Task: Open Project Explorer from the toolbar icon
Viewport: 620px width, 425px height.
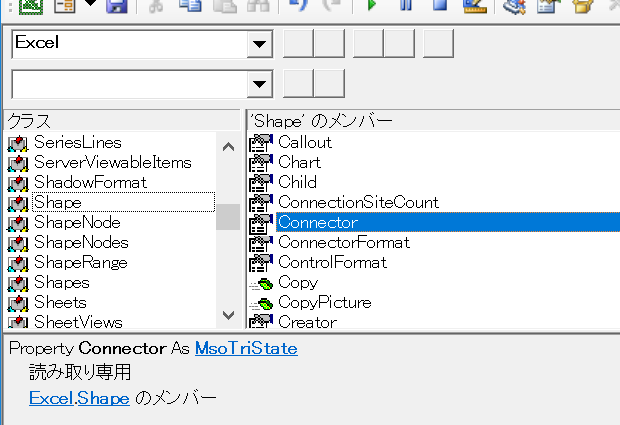Action: [x=514, y=6]
